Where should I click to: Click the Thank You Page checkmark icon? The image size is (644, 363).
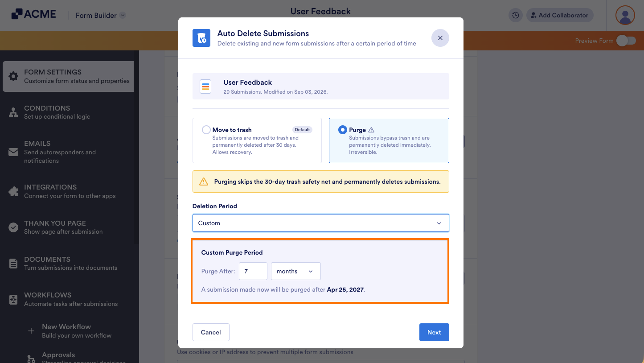(13, 227)
